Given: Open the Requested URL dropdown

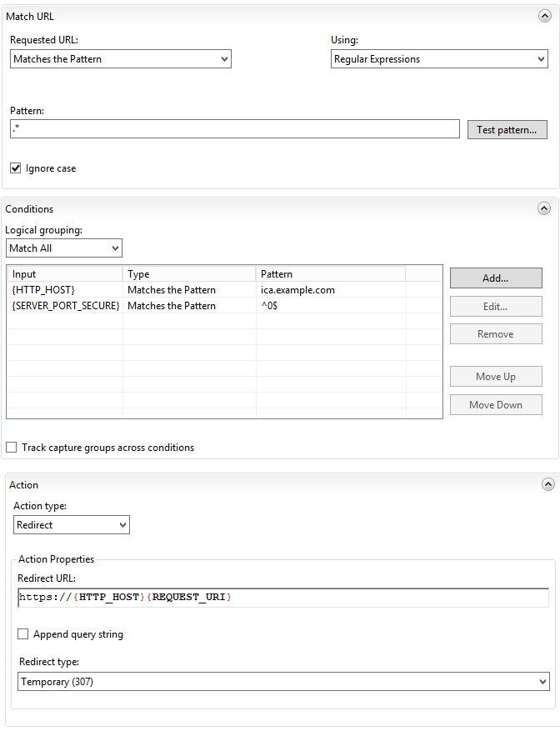Looking at the screenshot, I should pos(121,59).
